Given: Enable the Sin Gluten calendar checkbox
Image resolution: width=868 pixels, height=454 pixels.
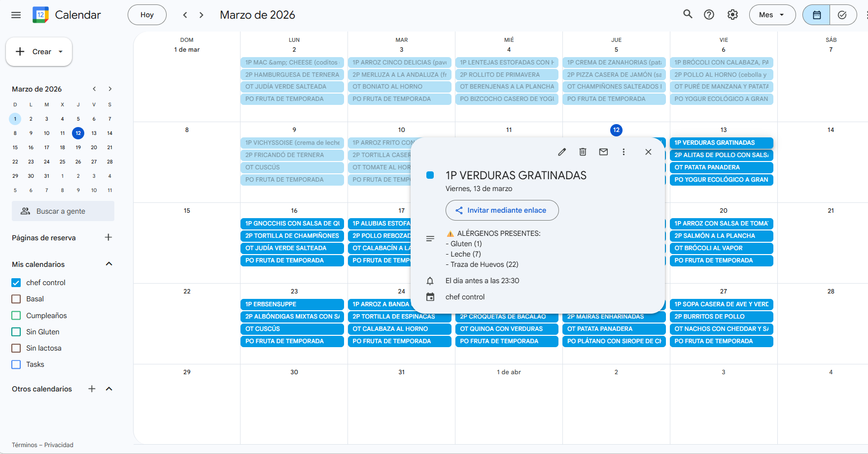Looking at the screenshot, I should point(16,332).
